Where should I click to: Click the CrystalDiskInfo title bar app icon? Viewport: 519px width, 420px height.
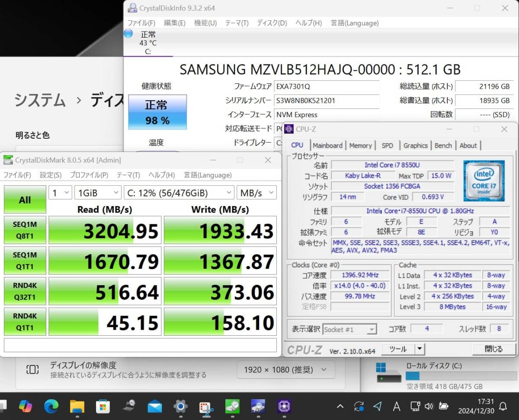coord(131,8)
